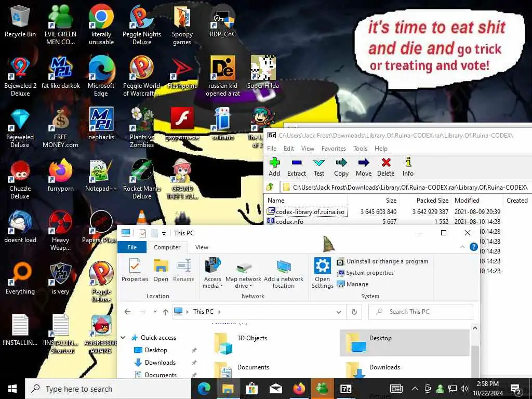Select the Plants vs Zombies shortcut
532x399 pixels.
pyautogui.click(x=142, y=127)
